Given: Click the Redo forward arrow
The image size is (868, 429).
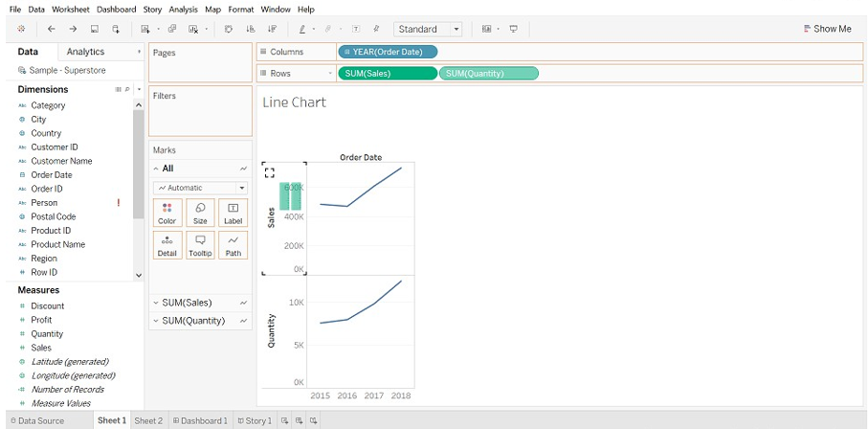Looking at the screenshot, I should tap(73, 29).
